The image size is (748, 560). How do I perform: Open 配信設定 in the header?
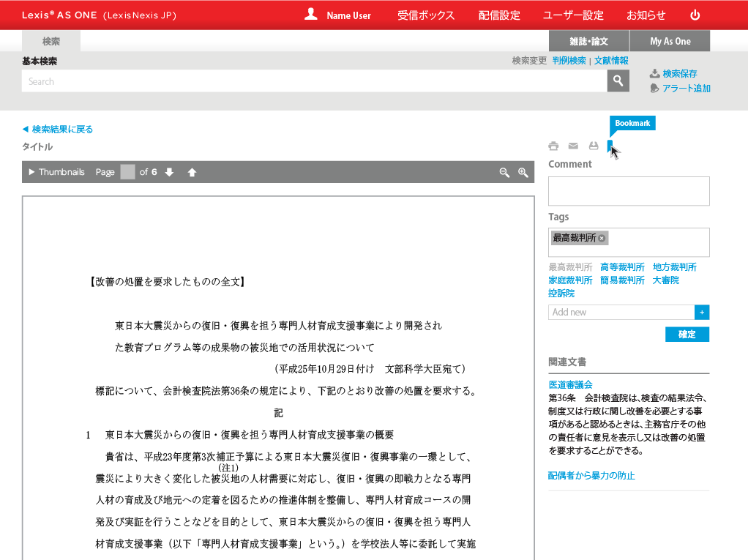pyautogui.click(x=499, y=15)
